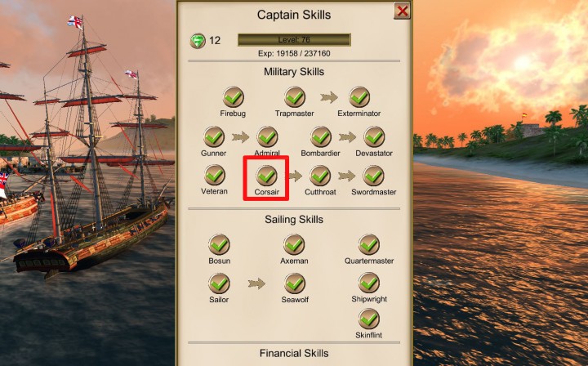Select the Skinflint skill
Image resolution: width=588 pixels, height=366 pixels.
click(369, 319)
